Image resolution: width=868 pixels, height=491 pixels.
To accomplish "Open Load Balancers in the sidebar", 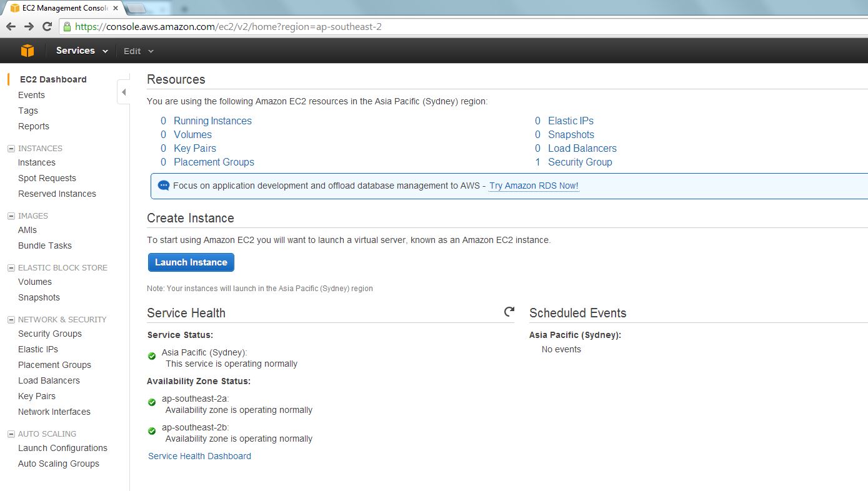I will [49, 380].
